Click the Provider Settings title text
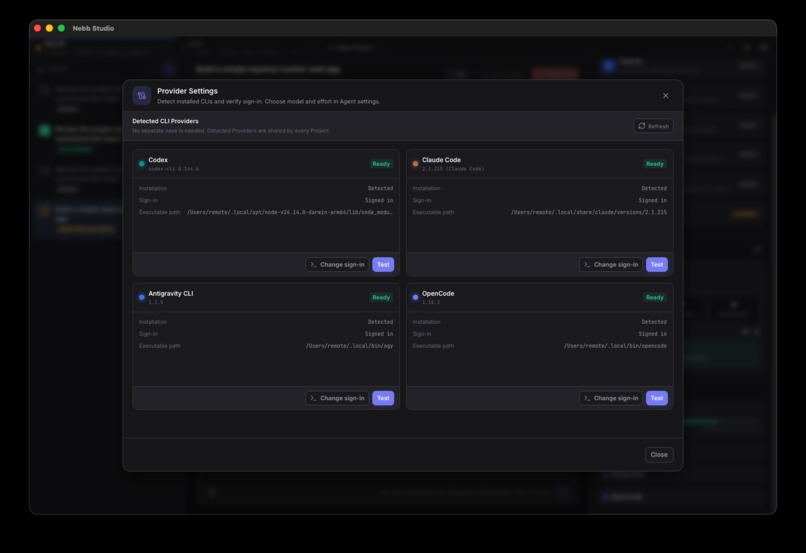This screenshot has height=553, width=806. [187, 91]
